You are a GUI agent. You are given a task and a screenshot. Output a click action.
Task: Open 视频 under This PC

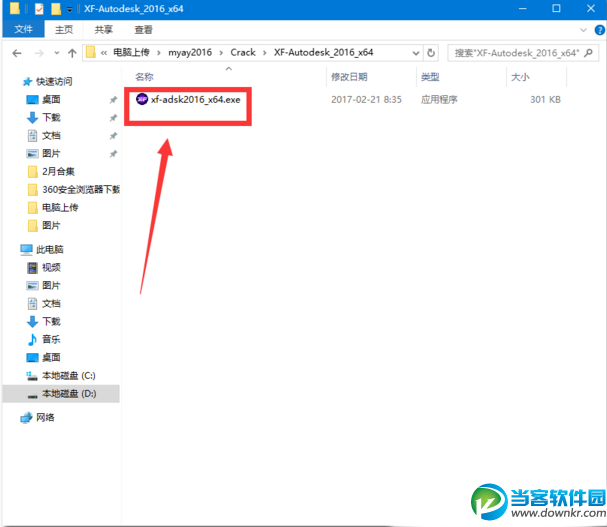pyautogui.click(x=51, y=268)
